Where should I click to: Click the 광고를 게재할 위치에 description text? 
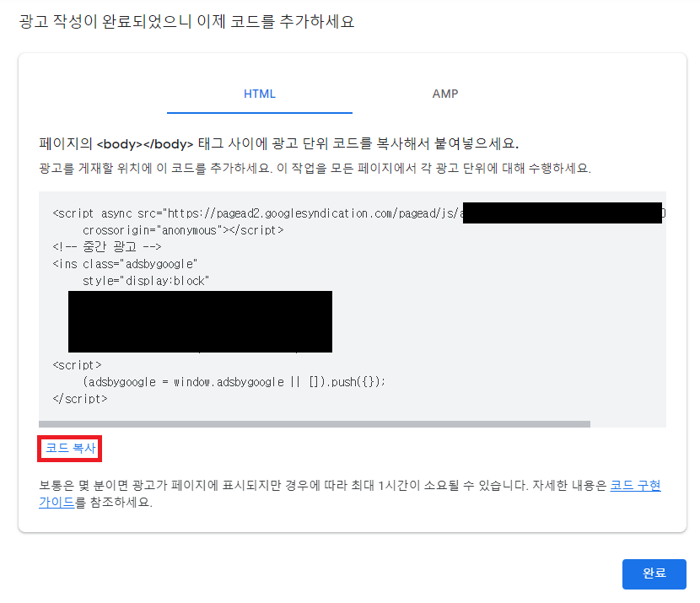tap(315, 169)
